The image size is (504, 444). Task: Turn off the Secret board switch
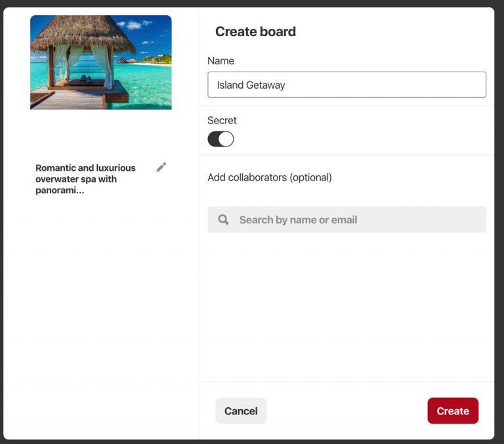pos(220,139)
